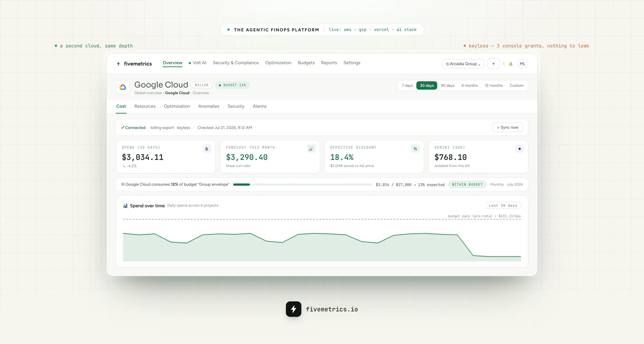Viewport: 644px width, 344px height.
Task: Click the WITHIN BUDGET badge
Action: click(x=467, y=184)
